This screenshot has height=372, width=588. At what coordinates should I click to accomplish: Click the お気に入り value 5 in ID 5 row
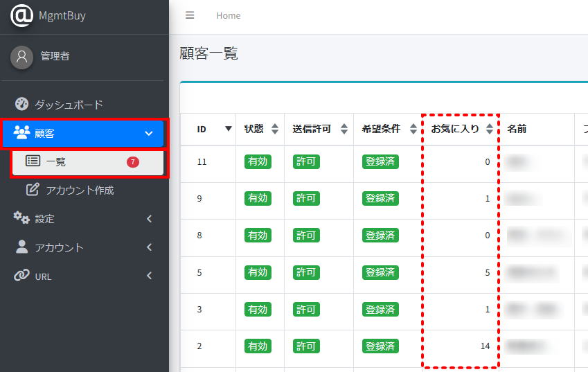pos(488,272)
